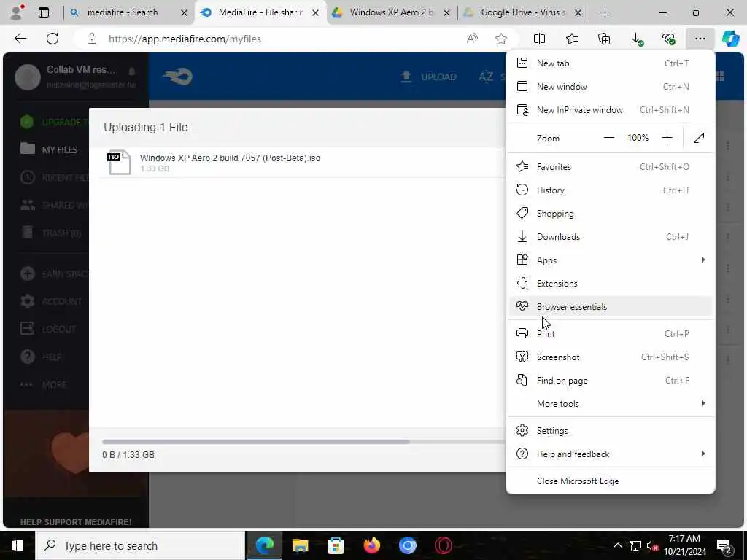Open Downloads toolbar icon
Viewport: 747px width, 560px height.
636,39
